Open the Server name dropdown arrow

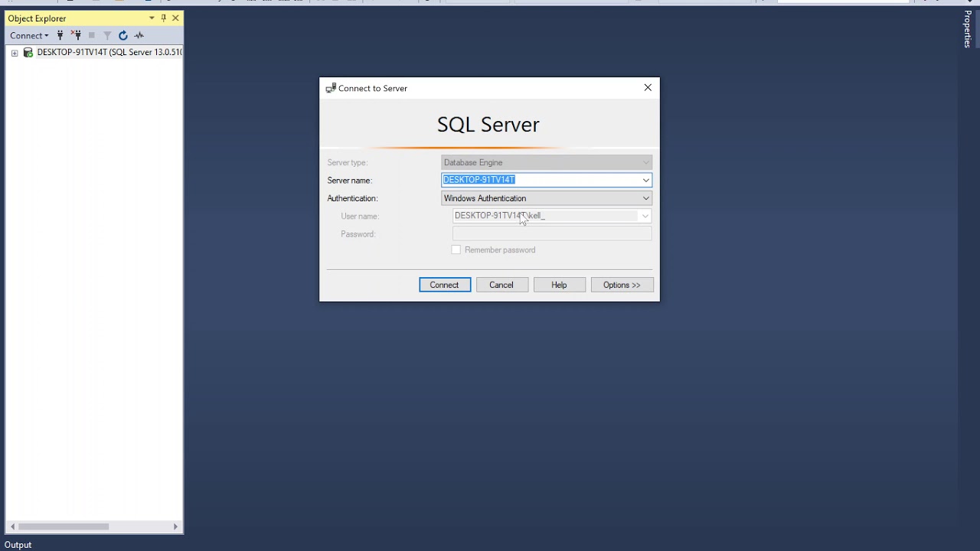pyautogui.click(x=646, y=180)
